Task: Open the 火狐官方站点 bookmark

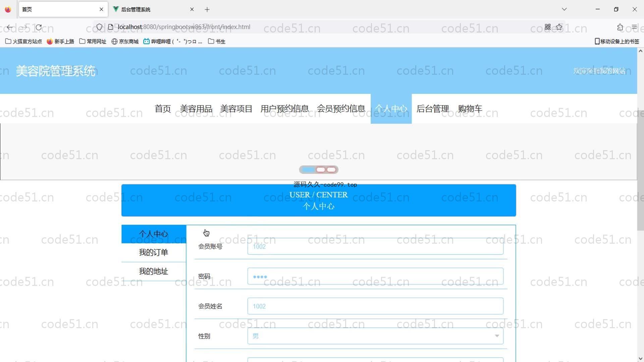Action: pyautogui.click(x=23, y=41)
